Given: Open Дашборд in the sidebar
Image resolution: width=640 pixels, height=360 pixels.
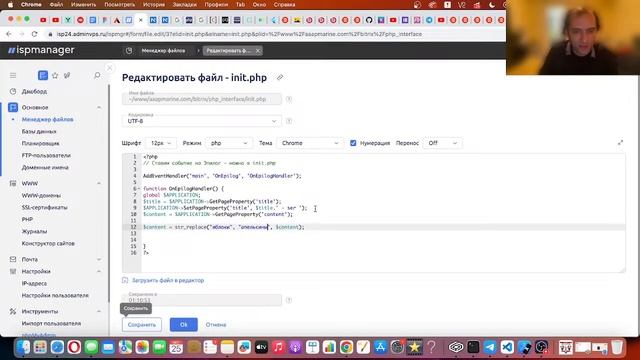Looking at the screenshot, I should pos(34,91).
